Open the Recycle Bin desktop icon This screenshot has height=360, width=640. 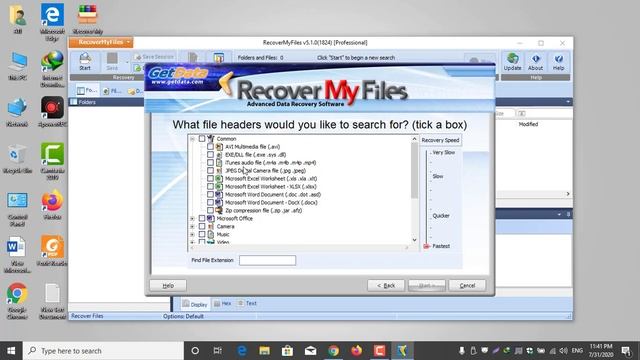[x=17, y=159]
